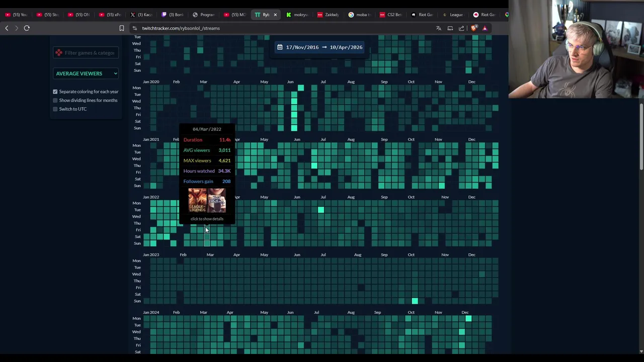
Task: Open the Brave Shields lion icon
Action: 473,28
